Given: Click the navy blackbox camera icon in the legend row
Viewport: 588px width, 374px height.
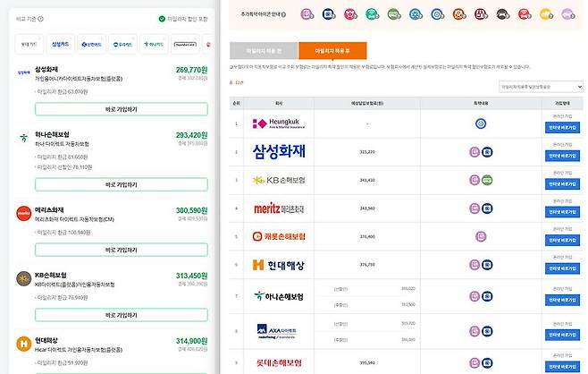Looking at the screenshot, I should [329, 14].
